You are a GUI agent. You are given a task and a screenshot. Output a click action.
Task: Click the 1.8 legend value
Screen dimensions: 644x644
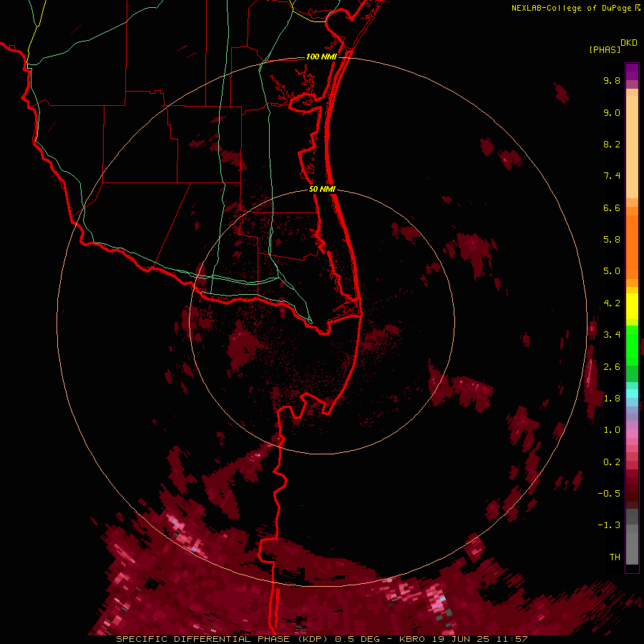pyautogui.click(x=612, y=399)
